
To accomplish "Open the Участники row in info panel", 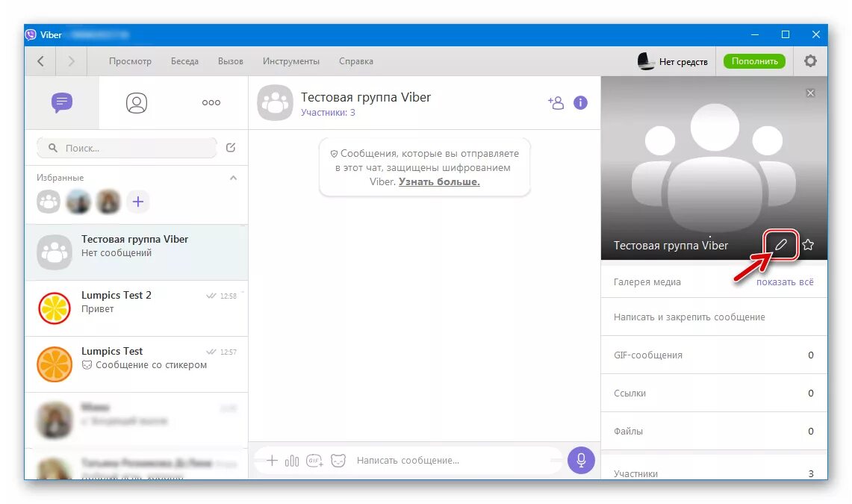I will (714, 469).
